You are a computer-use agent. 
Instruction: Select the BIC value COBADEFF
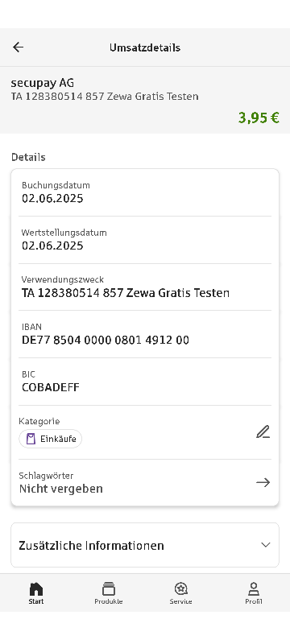(51, 387)
